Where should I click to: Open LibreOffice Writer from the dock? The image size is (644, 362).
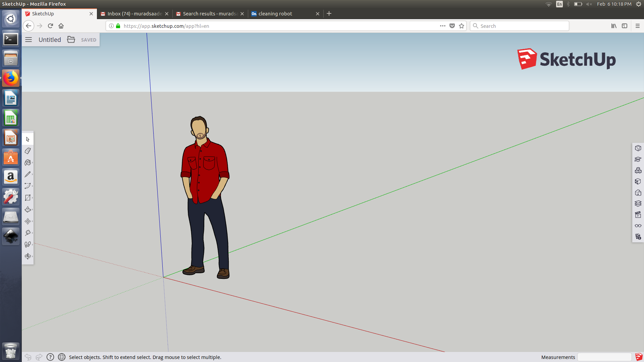pyautogui.click(x=11, y=98)
